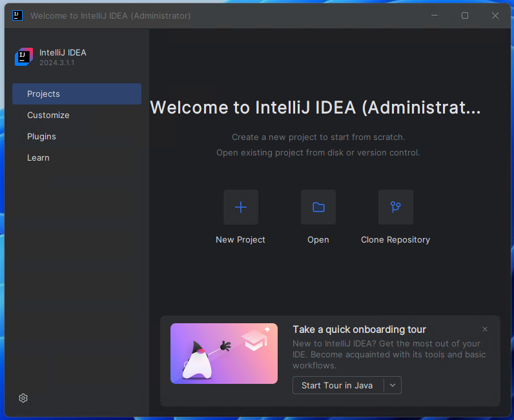Close the IntelliJ IDEA welcome window
Viewport: 514px width, 420px height.
[x=495, y=15]
